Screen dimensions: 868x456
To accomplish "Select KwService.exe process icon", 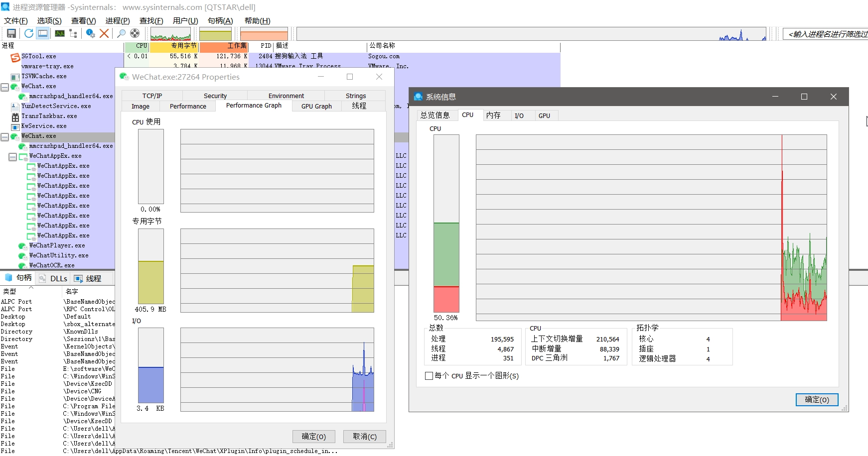I will [15, 126].
